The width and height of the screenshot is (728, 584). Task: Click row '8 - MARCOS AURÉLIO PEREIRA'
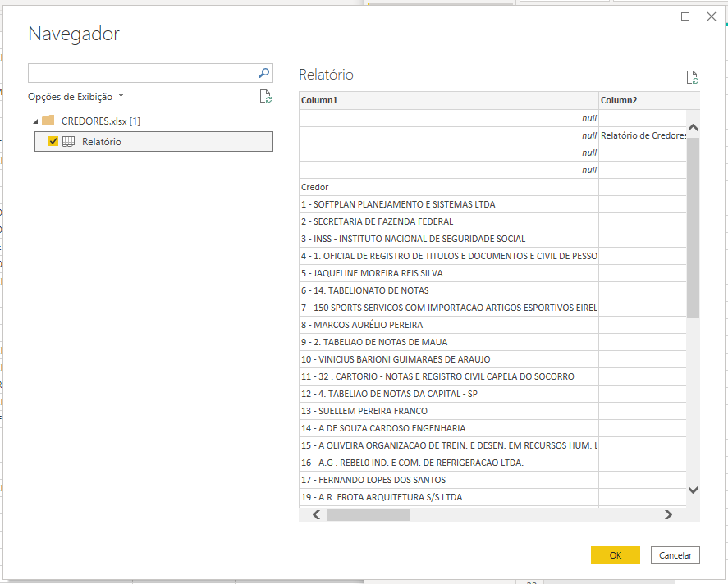(449, 325)
